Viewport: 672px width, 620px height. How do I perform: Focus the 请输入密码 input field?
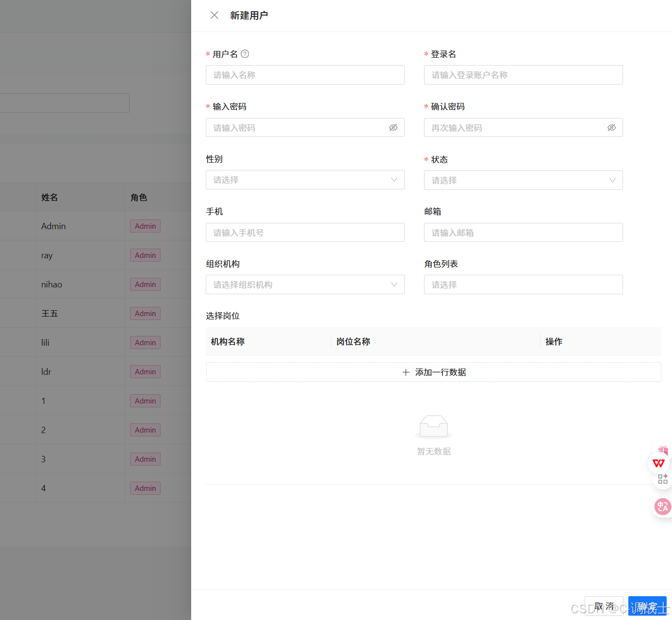[x=305, y=128]
